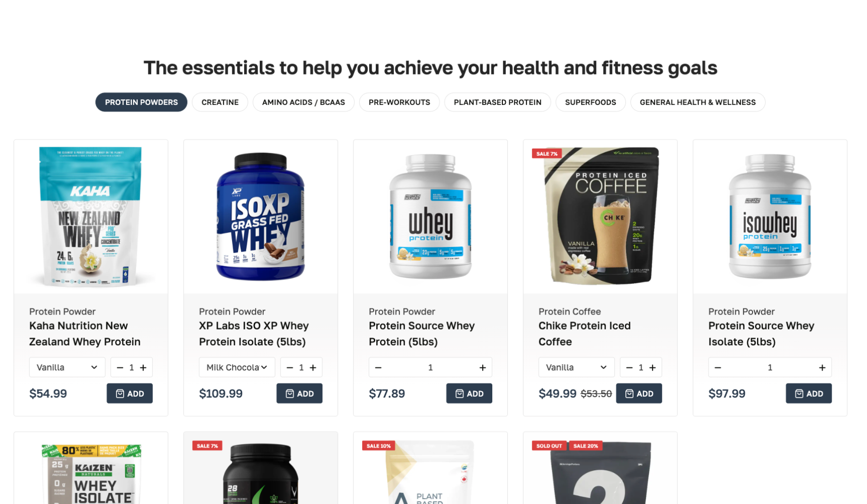Open Vanilla flavor dropdown for Chike Coffee
Viewport: 867px width, 504px height.
[576, 367]
